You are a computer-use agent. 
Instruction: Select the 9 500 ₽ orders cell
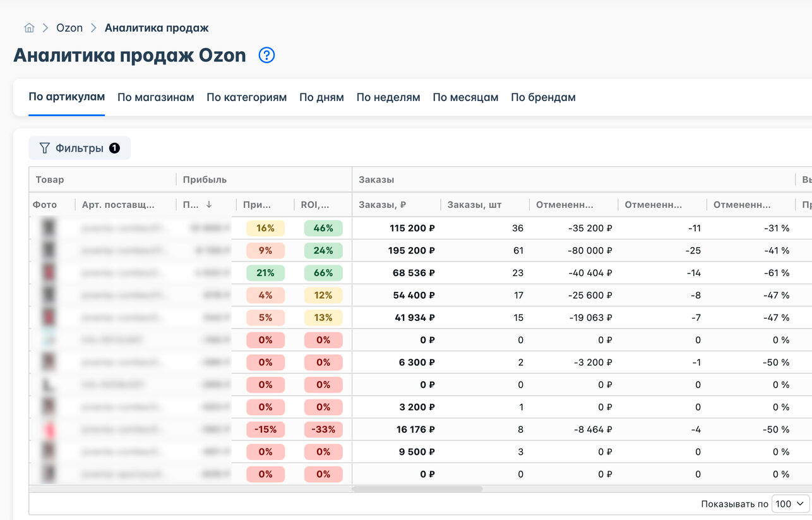[x=397, y=452]
